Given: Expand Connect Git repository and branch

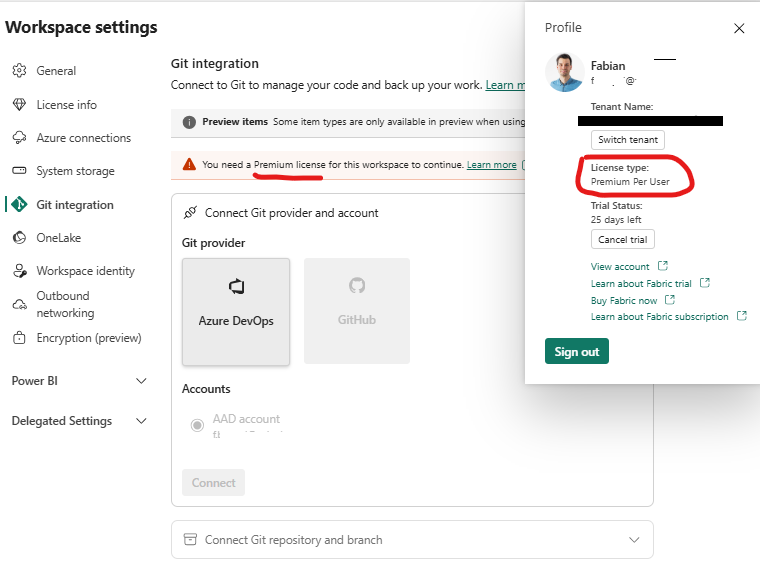Looking at the screenshot, I should [x=412, y=539].
